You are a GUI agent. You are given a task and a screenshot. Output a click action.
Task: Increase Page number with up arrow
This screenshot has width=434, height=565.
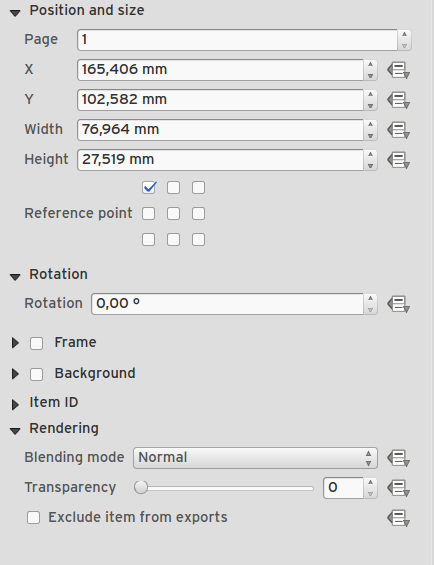tap(404, 34)
